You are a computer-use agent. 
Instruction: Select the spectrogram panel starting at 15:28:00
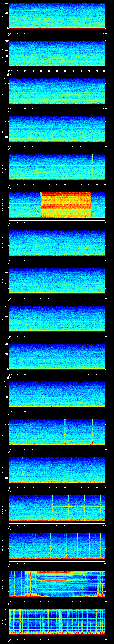click(x=57, y=470)
